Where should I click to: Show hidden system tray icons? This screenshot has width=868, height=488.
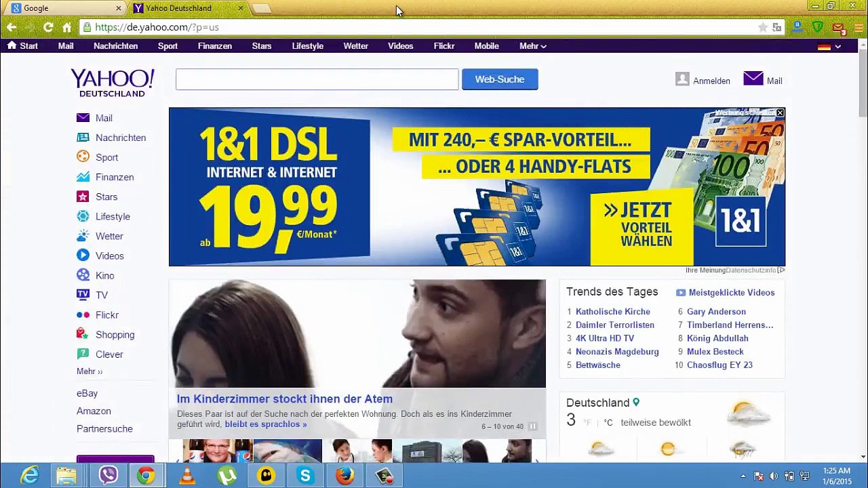coord(743,476)
